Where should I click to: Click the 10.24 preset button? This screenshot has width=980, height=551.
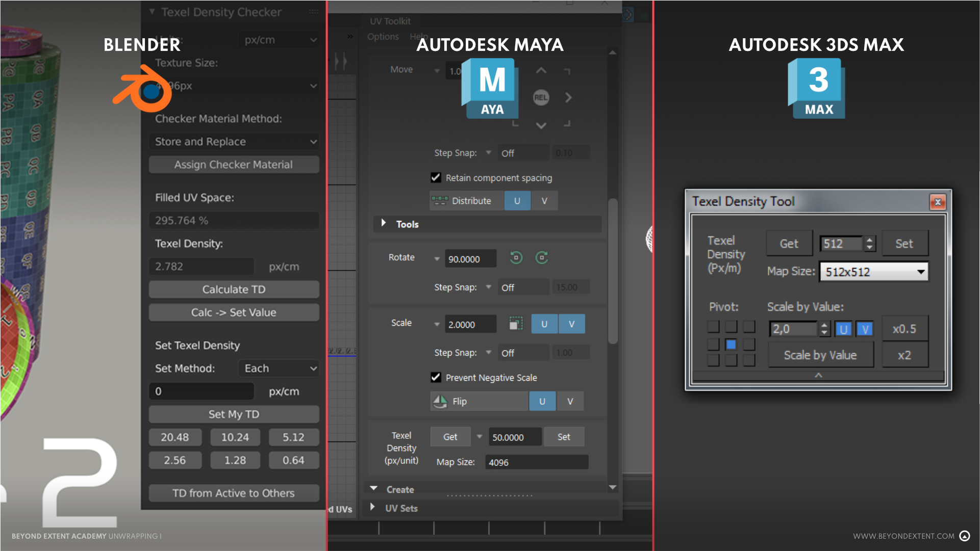point(235,437)
